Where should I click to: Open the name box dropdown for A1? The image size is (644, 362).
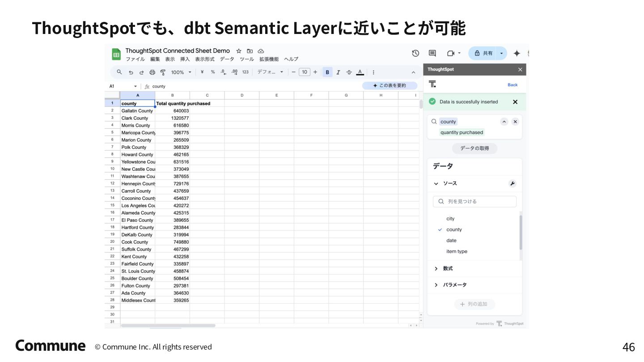pyautogui.click(x=136, y=86)
